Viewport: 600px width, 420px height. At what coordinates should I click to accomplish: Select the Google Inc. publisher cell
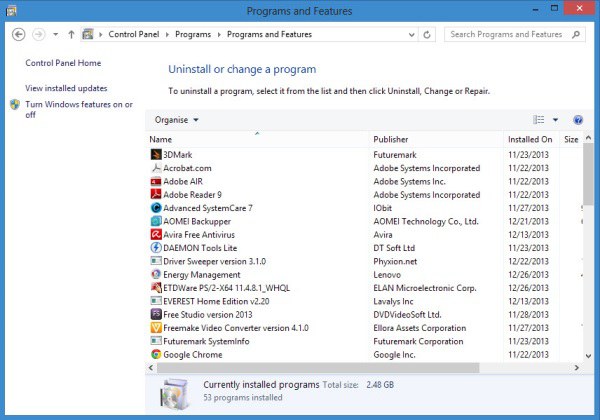(394, 355)
